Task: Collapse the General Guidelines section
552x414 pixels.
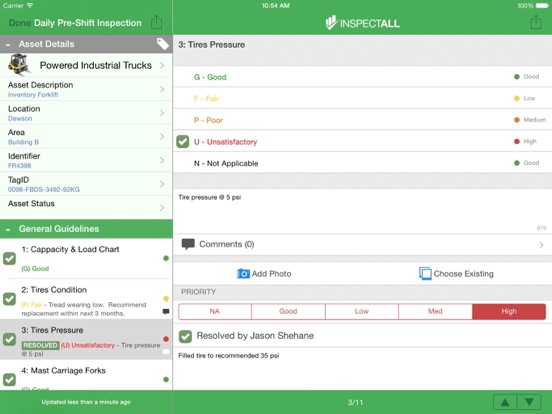Action: tap(8, 230)
